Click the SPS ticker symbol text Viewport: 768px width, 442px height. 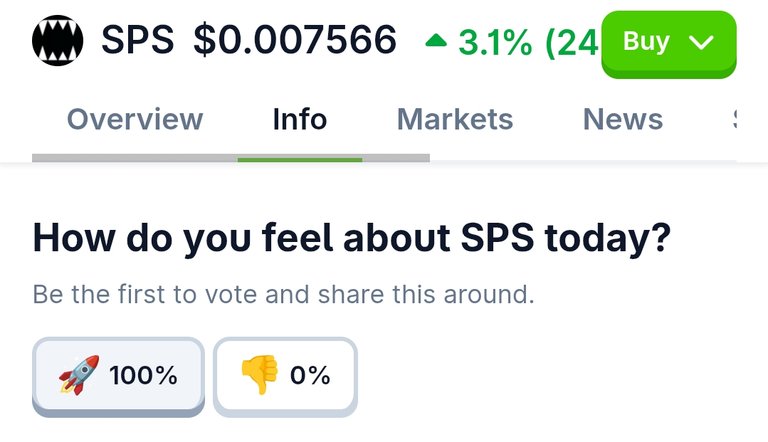(138, 40)
